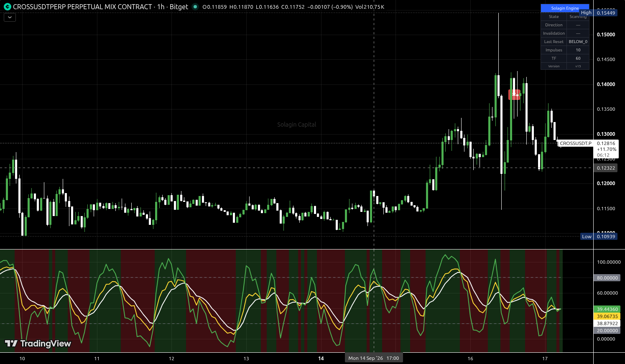
Task: Click the Impulses value 10
Action: pyautogui.click(x=578, y=50)
